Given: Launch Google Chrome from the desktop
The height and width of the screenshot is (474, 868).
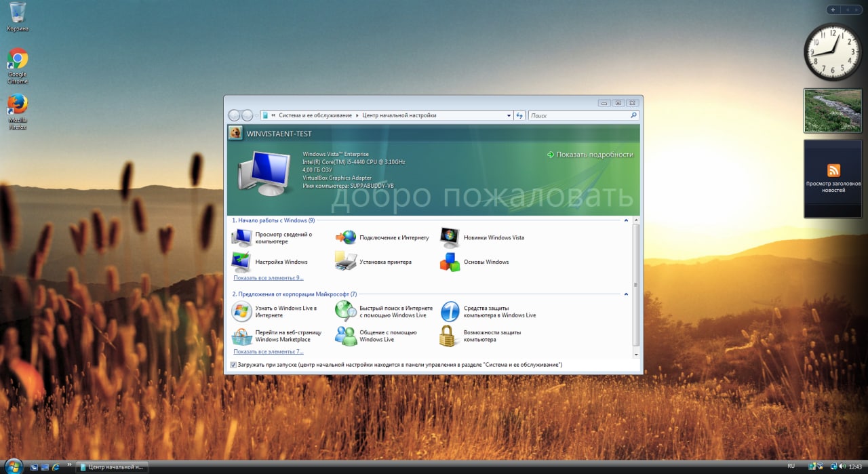Looking at the screenshot, I should click(18, 66).
